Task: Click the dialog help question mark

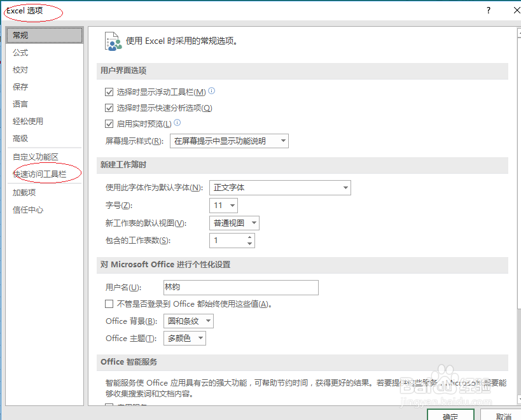Action: pyautogui.click(x=489, y=10)
